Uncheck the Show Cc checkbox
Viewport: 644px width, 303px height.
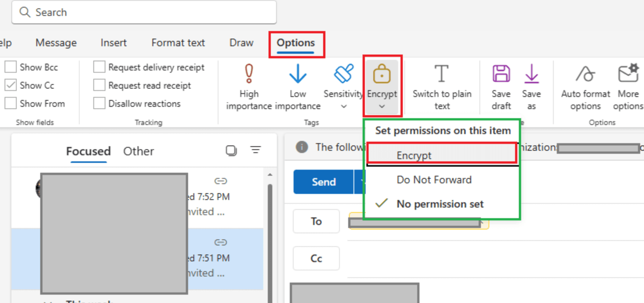11,85
